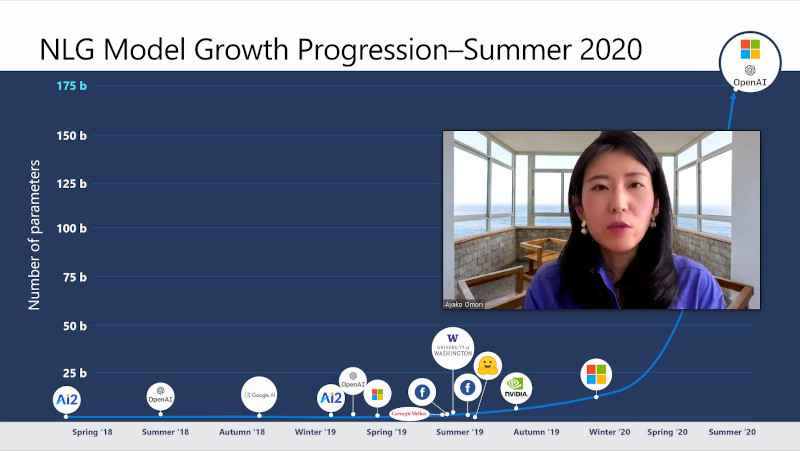
Task: Click the 75 b axis label
Action: (x=74, y=277)
